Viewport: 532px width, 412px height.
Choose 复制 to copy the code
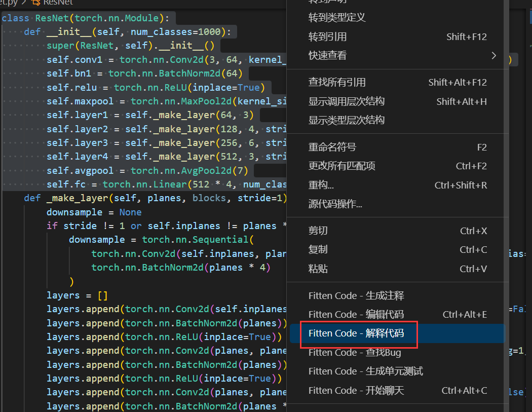(318, 249)
